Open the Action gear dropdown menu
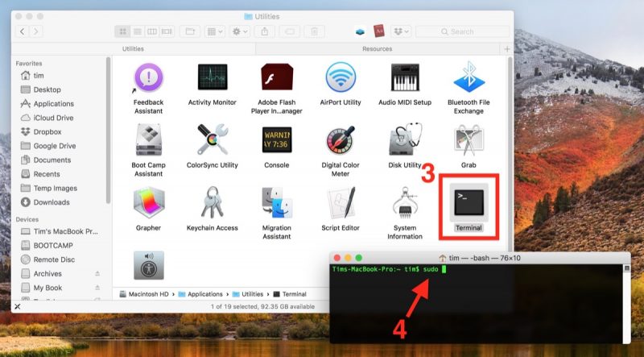This screenshot has width=644, height=357. [239, 31]
